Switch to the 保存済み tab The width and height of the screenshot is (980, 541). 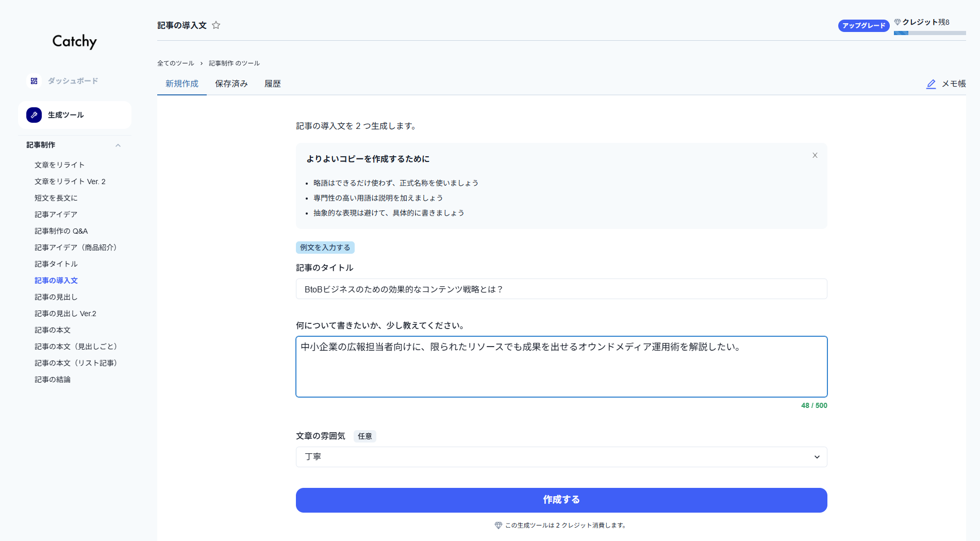pos(231,84)
